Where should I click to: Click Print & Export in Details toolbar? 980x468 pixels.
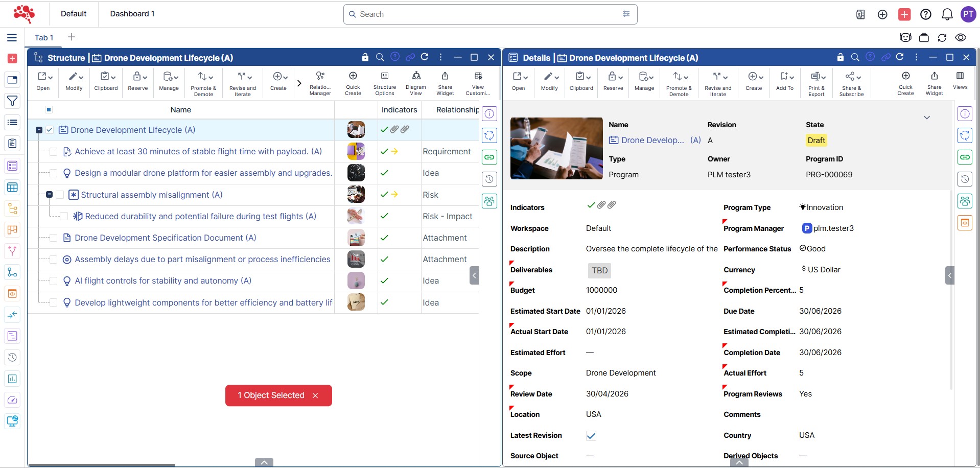point(816,83)
